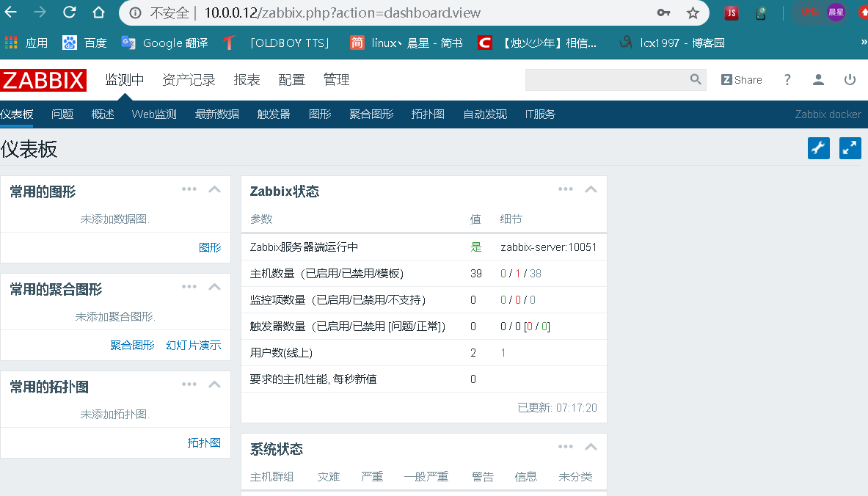Select the Web监测 submenu tab
The height and width of the screenshot is (496, 868).
154,114
